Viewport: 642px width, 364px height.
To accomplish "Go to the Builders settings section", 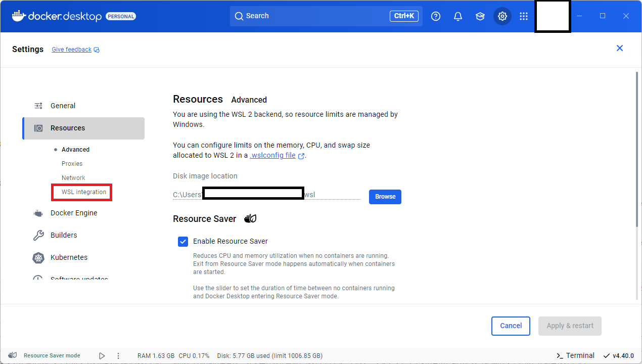I will coord(64,235).
